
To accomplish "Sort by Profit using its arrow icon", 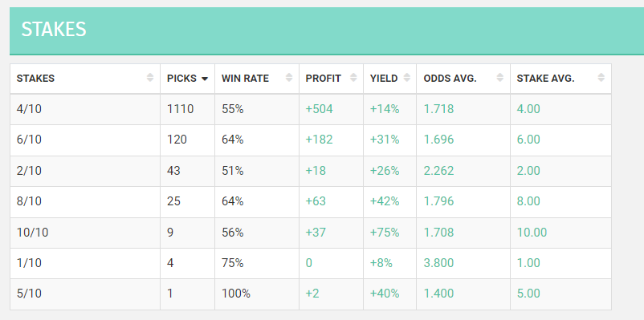I will pyautogui.click(x=353, y=78).
